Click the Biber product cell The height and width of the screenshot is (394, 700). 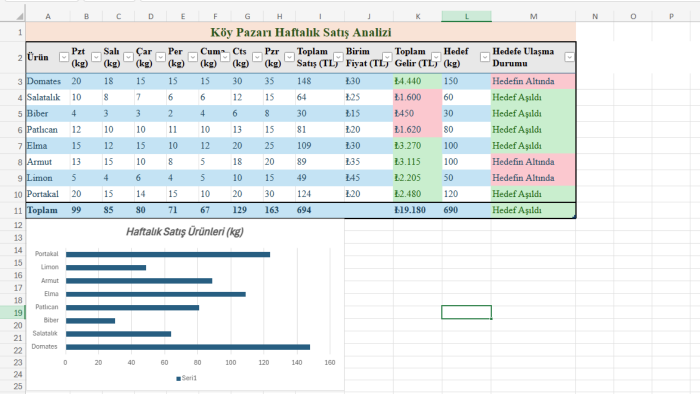coord(48,113)
